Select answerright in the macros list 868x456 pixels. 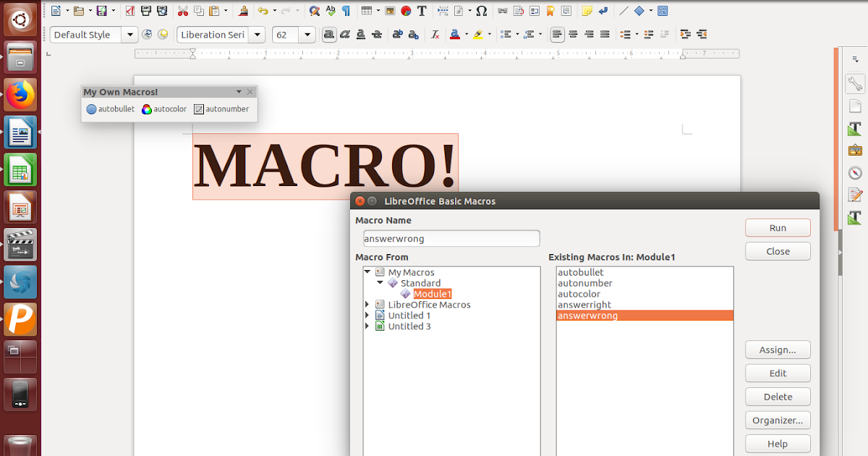(x=584, y=305)
